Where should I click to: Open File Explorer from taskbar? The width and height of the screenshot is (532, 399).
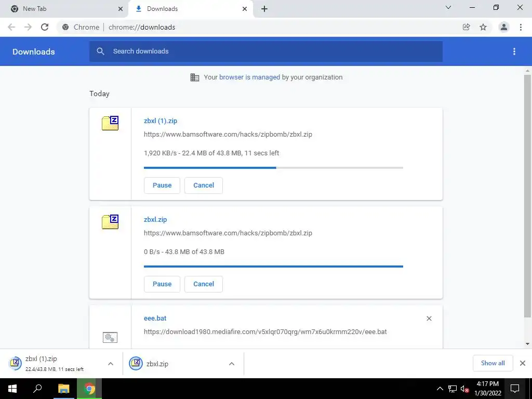pyautogui.click(x=63, y=389)
